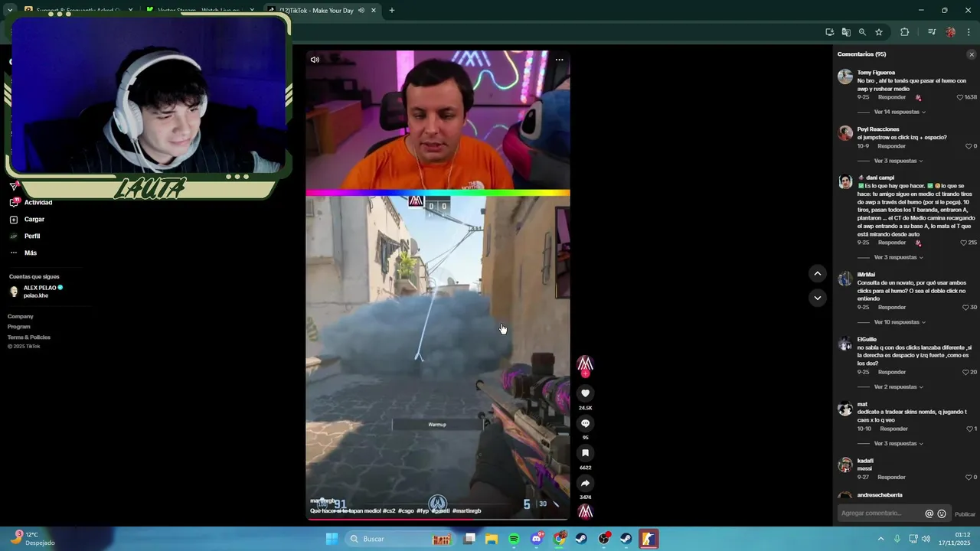The height and width of the screenshot is (551, 980).
Task: Open Chrome zoom magnifier icon
Action: point(862,32)
